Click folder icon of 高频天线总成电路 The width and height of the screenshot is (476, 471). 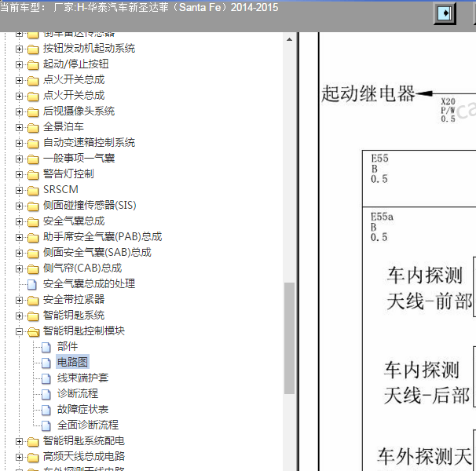pos(33,458)
